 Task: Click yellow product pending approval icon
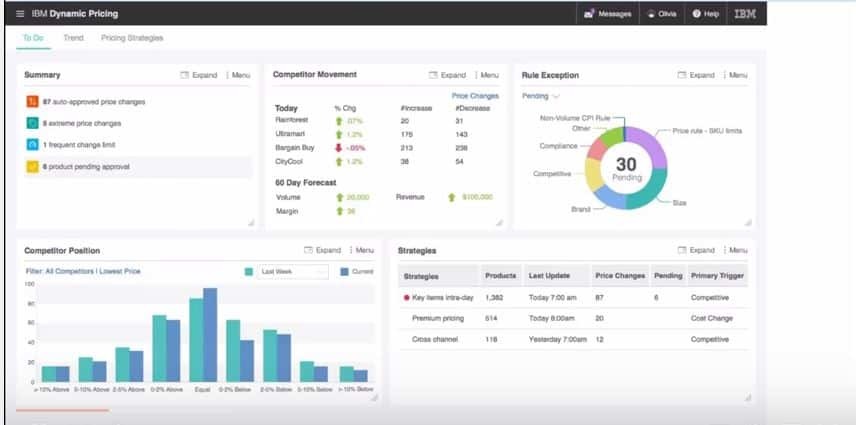coord(33,167)
